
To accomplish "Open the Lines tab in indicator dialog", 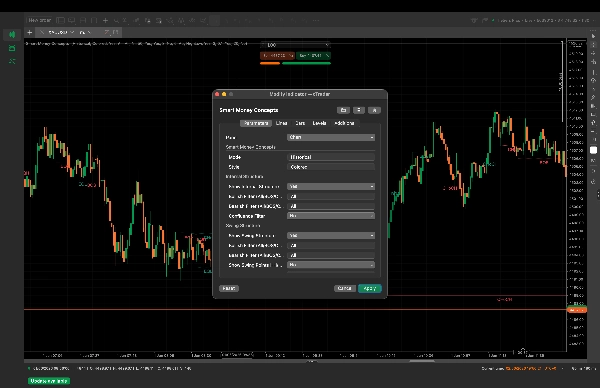I will pos(281,123).
